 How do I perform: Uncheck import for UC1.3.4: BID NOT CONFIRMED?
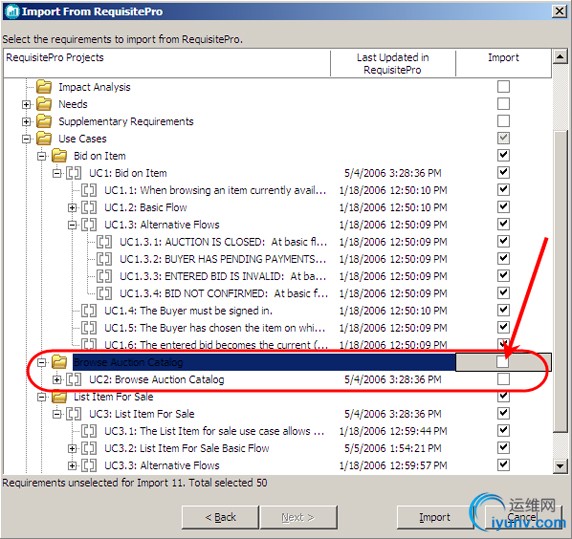coord(503,293)
